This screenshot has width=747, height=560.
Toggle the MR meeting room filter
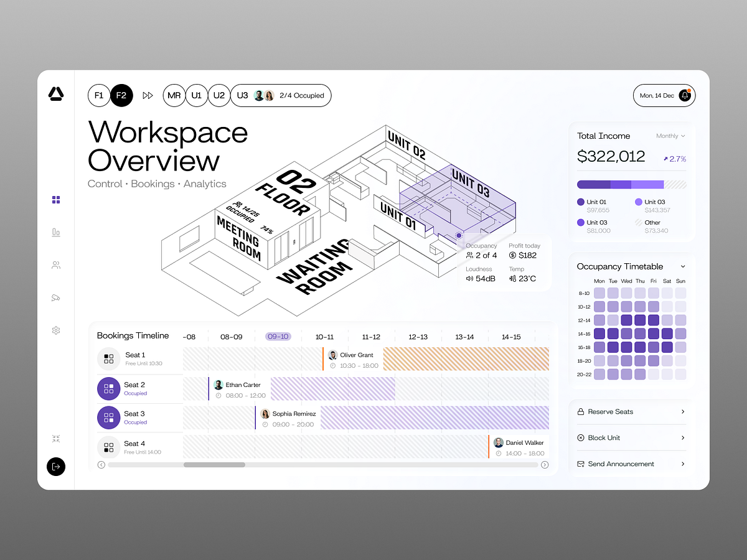(x=174, y=95)
